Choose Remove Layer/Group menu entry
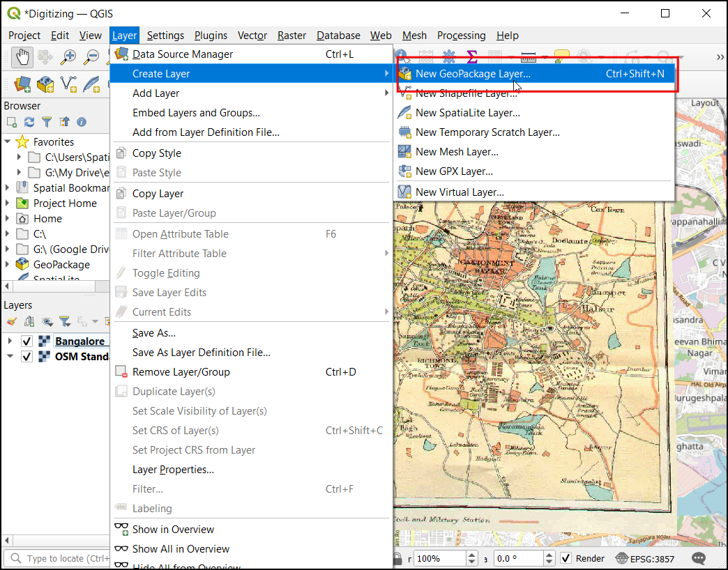The width and height of the screenshot is (728, 570). [x=251, y=372]
